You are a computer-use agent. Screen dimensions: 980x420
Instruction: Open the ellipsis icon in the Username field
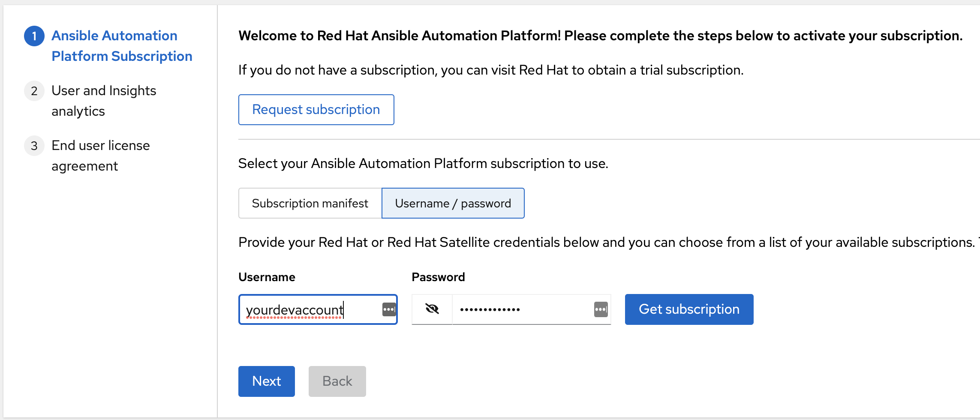click(389, 309)
